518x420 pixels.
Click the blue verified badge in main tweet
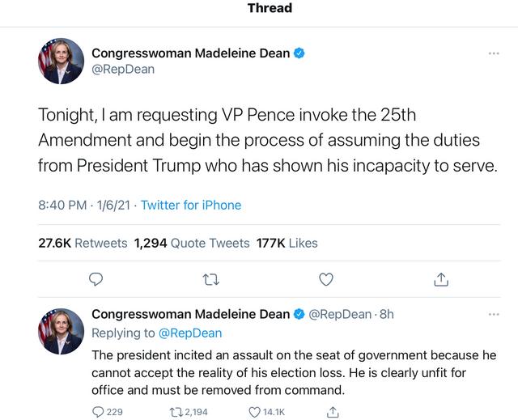(299, 53)
